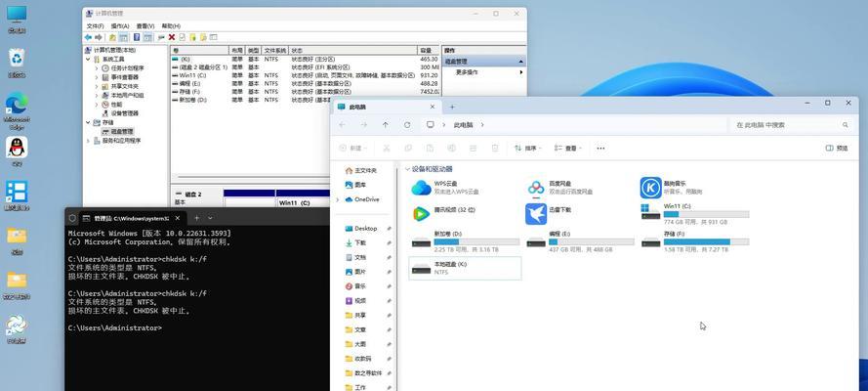Screen dimensions: 868x391
Task: Expand 事件查看器 tree node
Action: click(97, 77)
